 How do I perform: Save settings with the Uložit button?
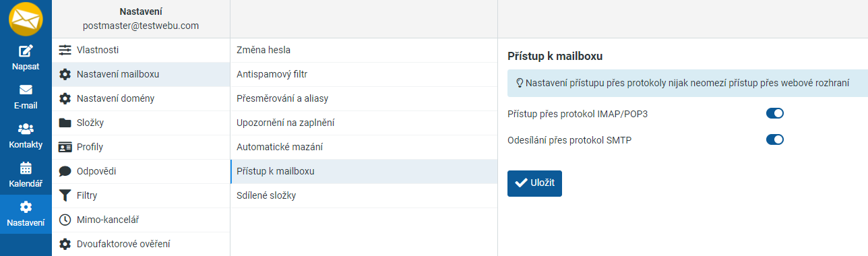[534, 183]
